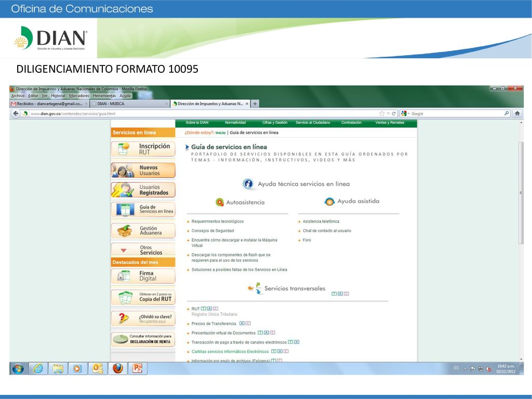Click the Firefox back arrow button
Viewport: 532px width, 399px height.
16,114
